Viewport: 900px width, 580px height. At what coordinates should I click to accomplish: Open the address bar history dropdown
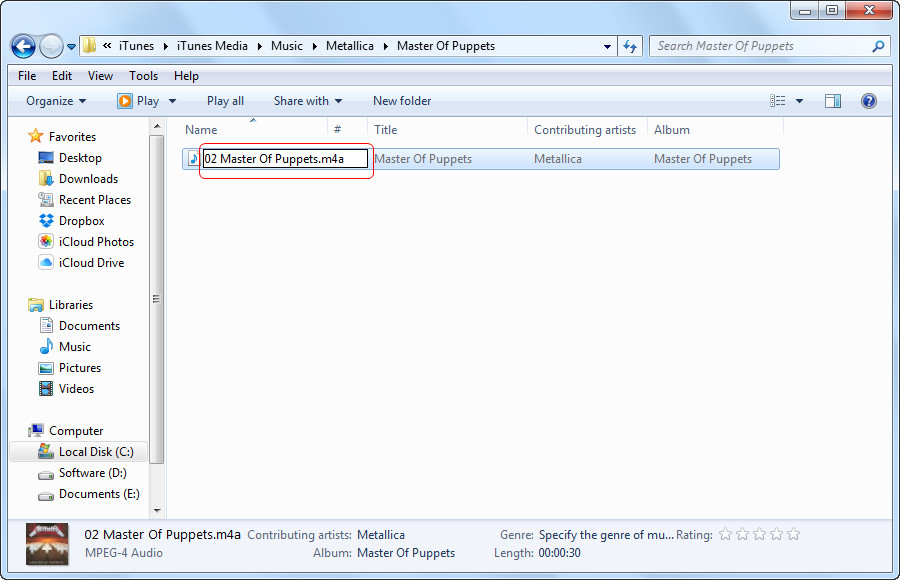(x=607, y=47)
